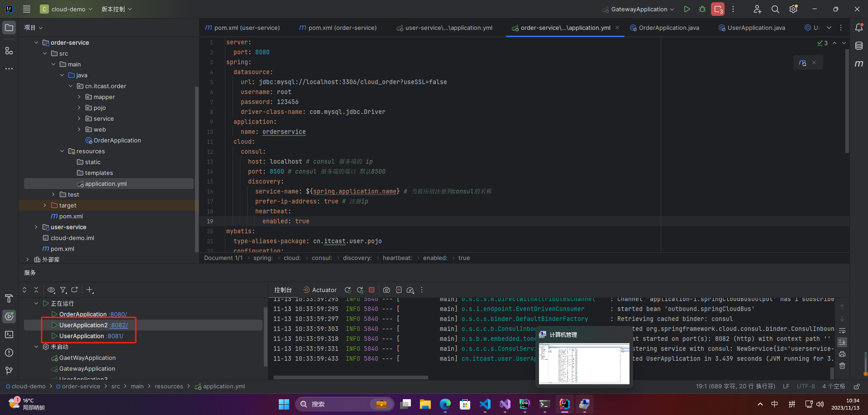Start debugging with the green bug icon
The width and height of the screenshot is (868, 415).
coord(702,9)
